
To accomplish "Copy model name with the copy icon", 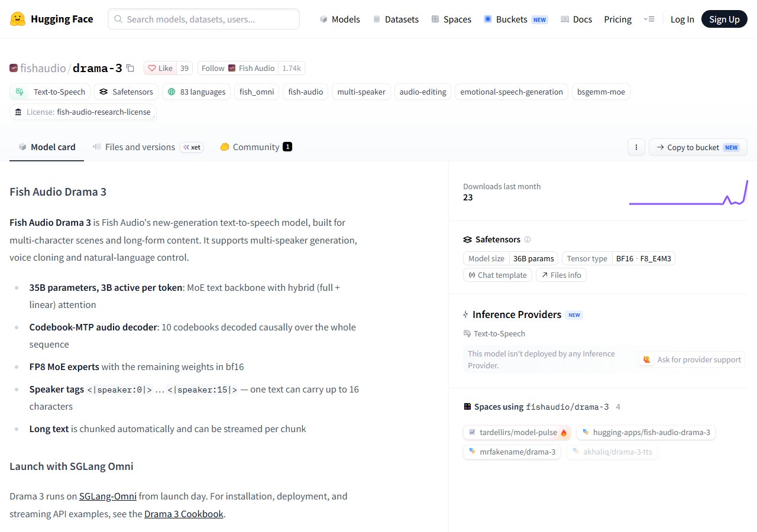I will (x=130, y=68).
